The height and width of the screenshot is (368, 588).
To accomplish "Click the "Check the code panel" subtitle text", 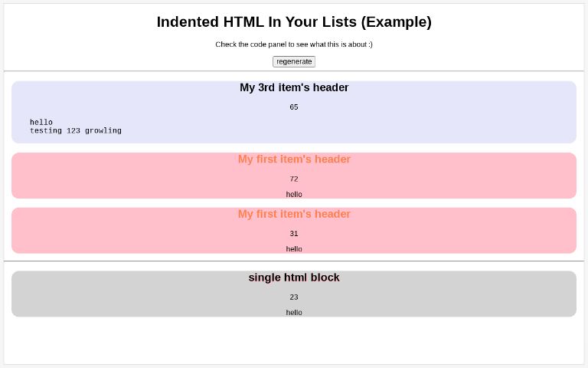I will coord(294,44).
